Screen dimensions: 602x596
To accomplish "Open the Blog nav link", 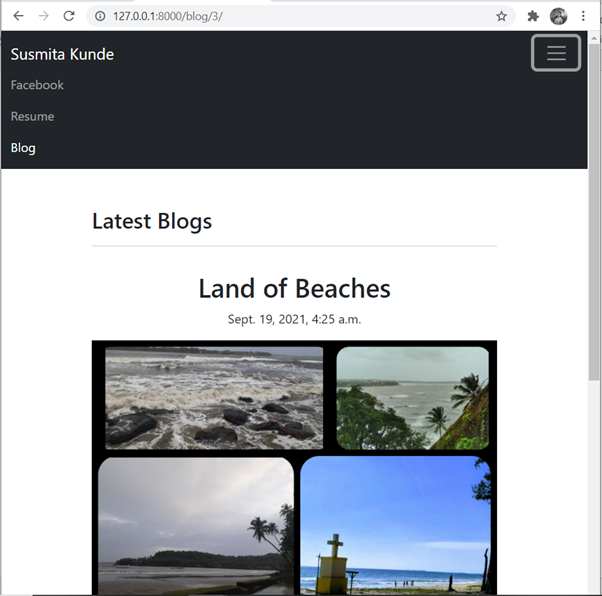I will coord(23,148).
